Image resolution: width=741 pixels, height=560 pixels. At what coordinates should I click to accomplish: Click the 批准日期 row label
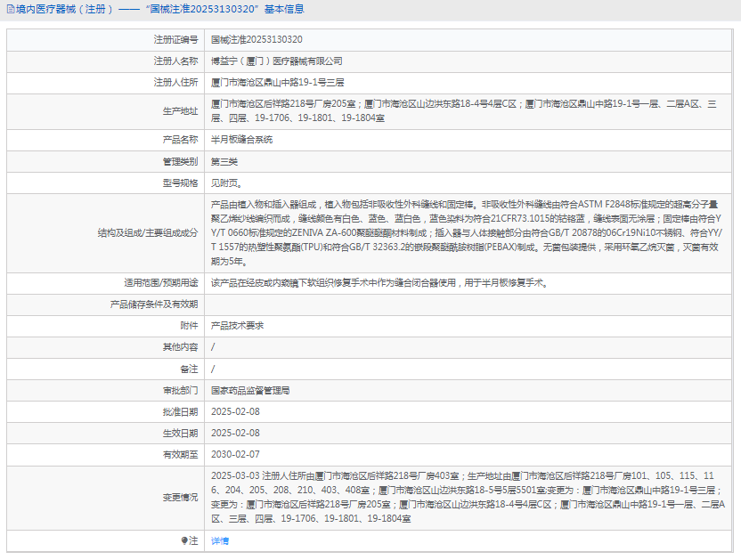point(181,412)
